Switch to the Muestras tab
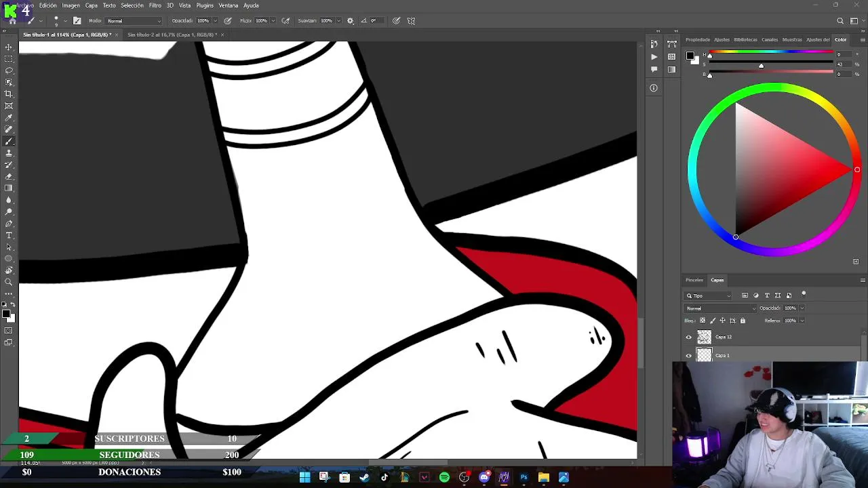This screenshot has height=488, width=868. tap(792, 39)
